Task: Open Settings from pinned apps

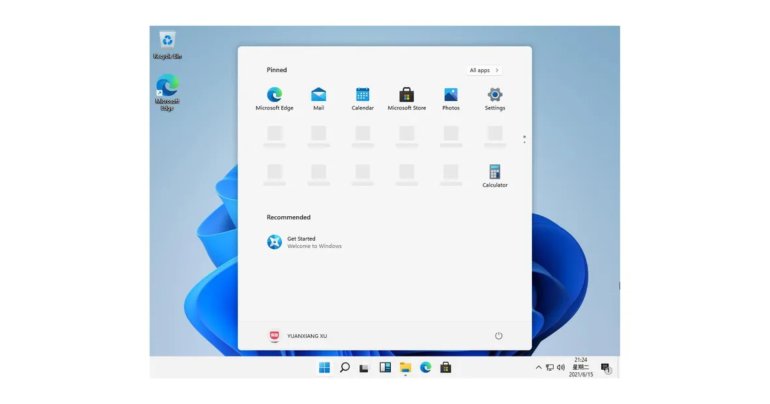Action: (x=495, y=95)
